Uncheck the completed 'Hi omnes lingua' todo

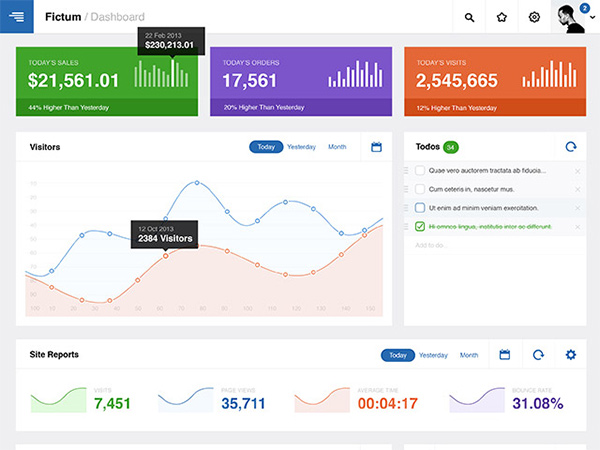420,227
